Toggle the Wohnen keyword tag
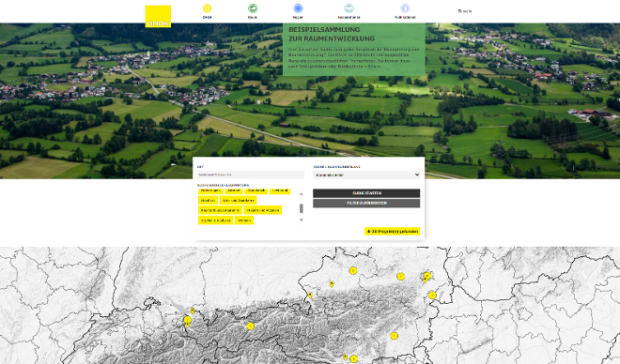Screen dimensions: 620x364 (244, 220)
